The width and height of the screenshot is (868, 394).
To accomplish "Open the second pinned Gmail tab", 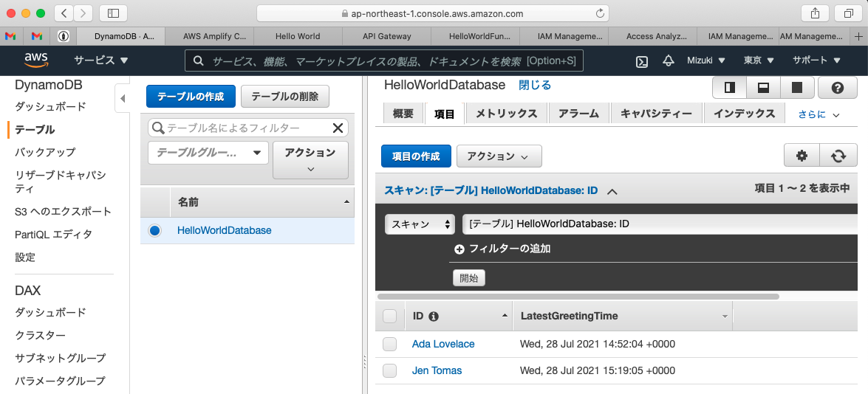I will coord(36,36).
